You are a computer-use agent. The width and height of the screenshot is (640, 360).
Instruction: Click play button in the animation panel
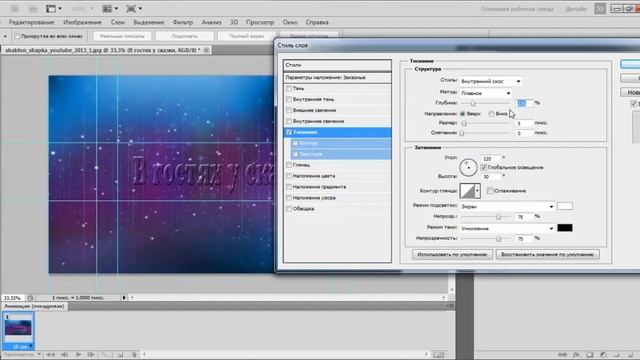[x=78, y=355]
